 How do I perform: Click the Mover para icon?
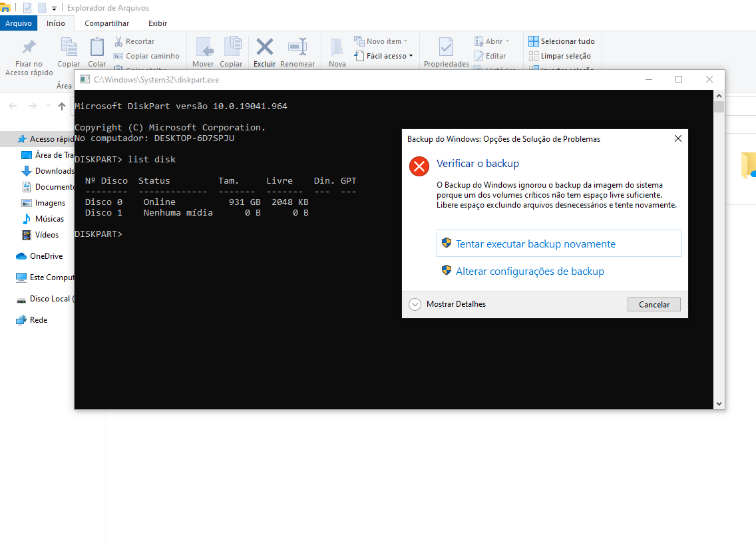204,47
